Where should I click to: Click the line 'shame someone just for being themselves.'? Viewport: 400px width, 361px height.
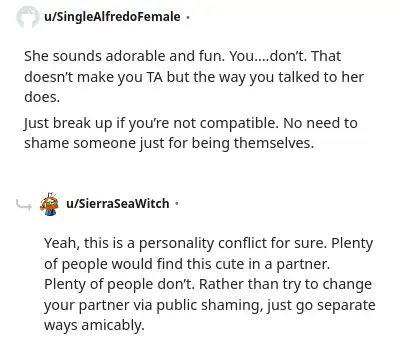point(169,144)
